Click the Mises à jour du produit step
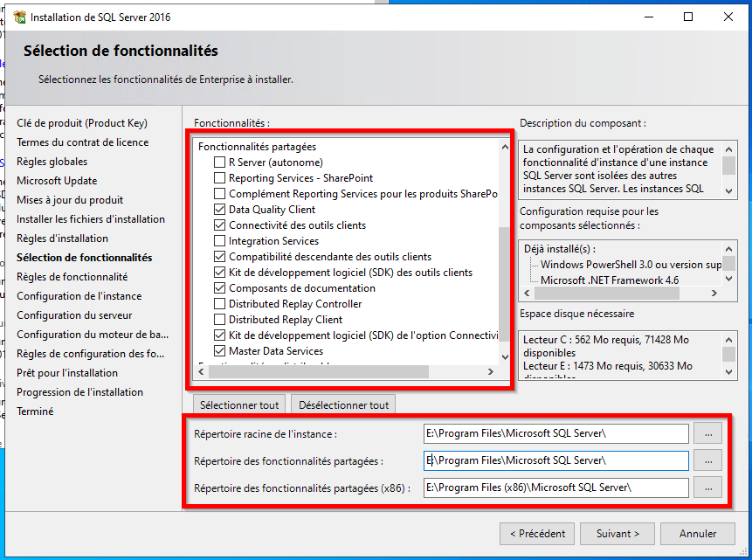Viewport: 752px width, 560px height. [70, 199]
